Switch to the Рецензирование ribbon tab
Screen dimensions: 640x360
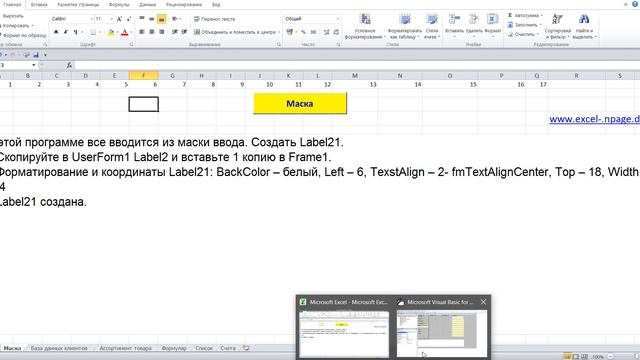click(184, 4)
